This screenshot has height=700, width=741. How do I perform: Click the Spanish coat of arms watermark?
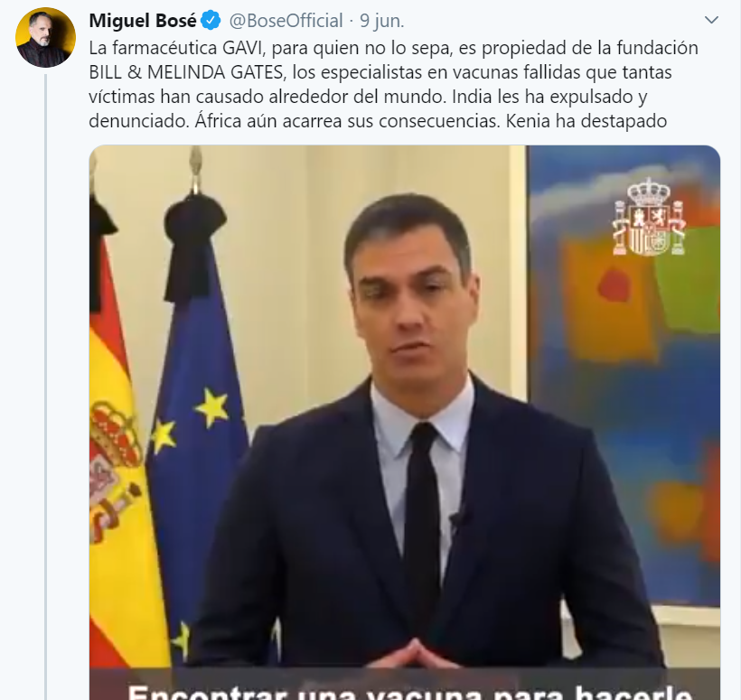coord(649,218)
